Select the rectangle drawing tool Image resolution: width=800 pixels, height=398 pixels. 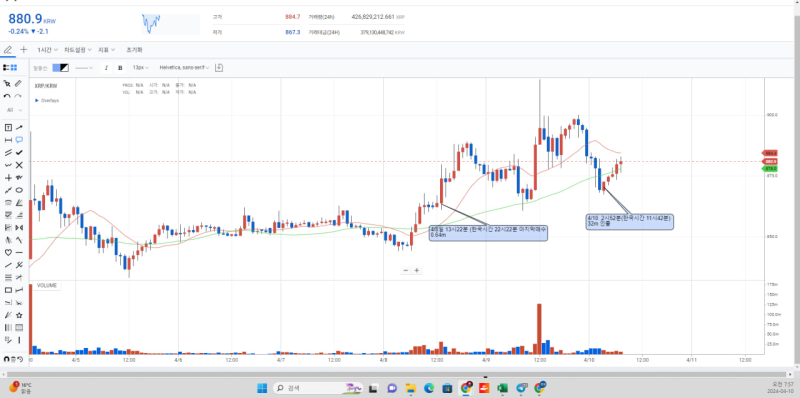pos(8,290)
